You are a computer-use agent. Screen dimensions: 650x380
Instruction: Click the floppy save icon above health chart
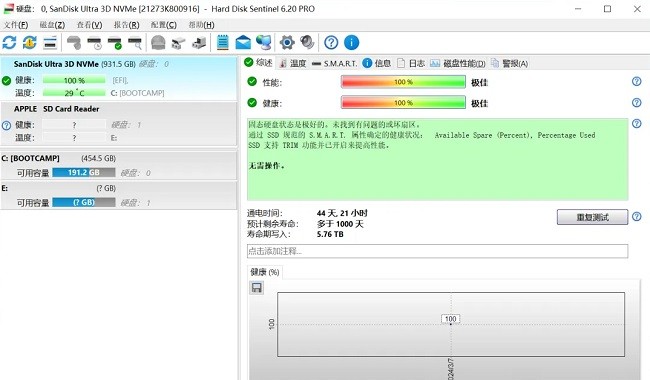click(257, 288)
